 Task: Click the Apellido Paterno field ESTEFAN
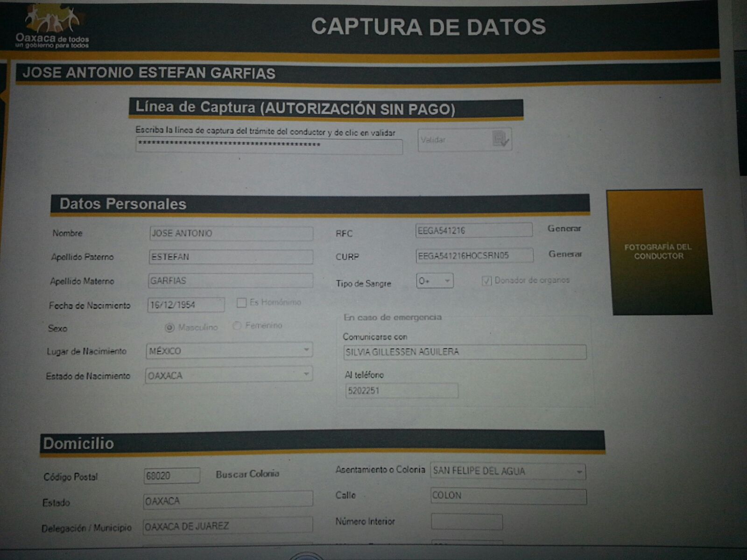[231, 257]
